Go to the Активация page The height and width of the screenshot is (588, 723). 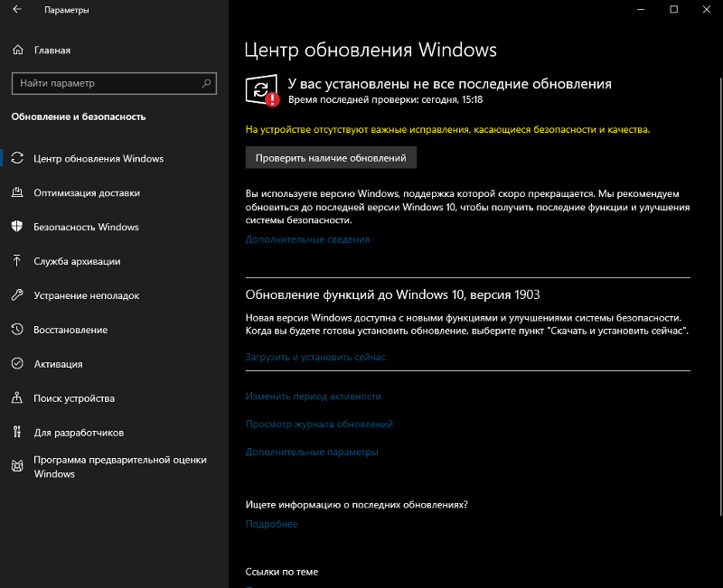click(x=58, y=364)
